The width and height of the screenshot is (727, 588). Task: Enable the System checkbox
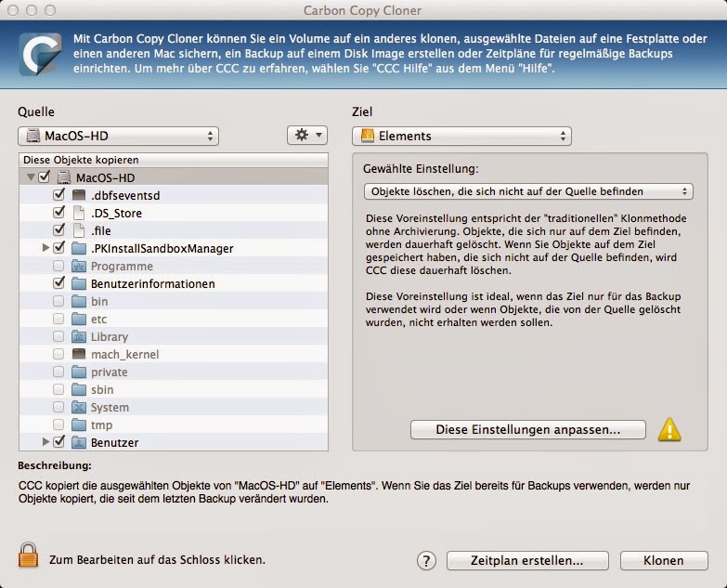point(58,407)
